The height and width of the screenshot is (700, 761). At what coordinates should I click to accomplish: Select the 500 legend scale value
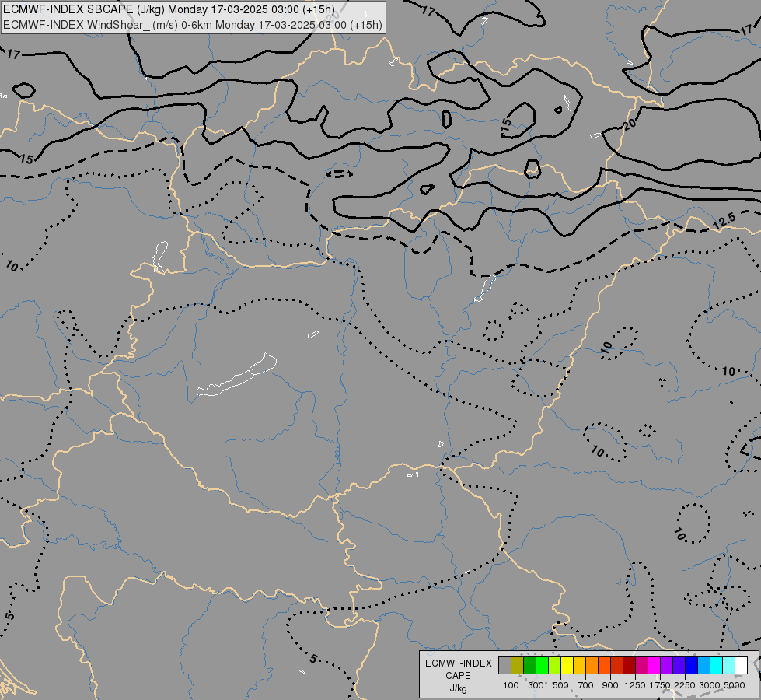click(560, 685)
